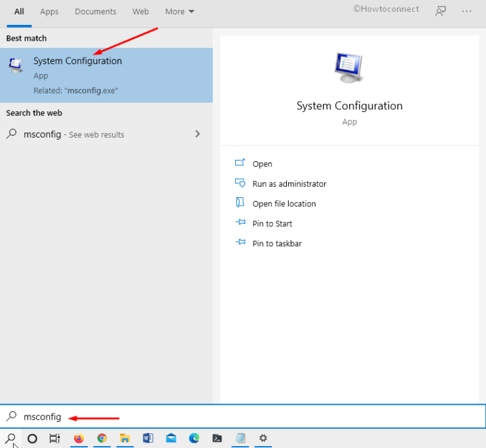Image resolution: width=486 pixels, height=448 pixels.
Task: Open Firefox from the taskbar
Action: (79, 438)
